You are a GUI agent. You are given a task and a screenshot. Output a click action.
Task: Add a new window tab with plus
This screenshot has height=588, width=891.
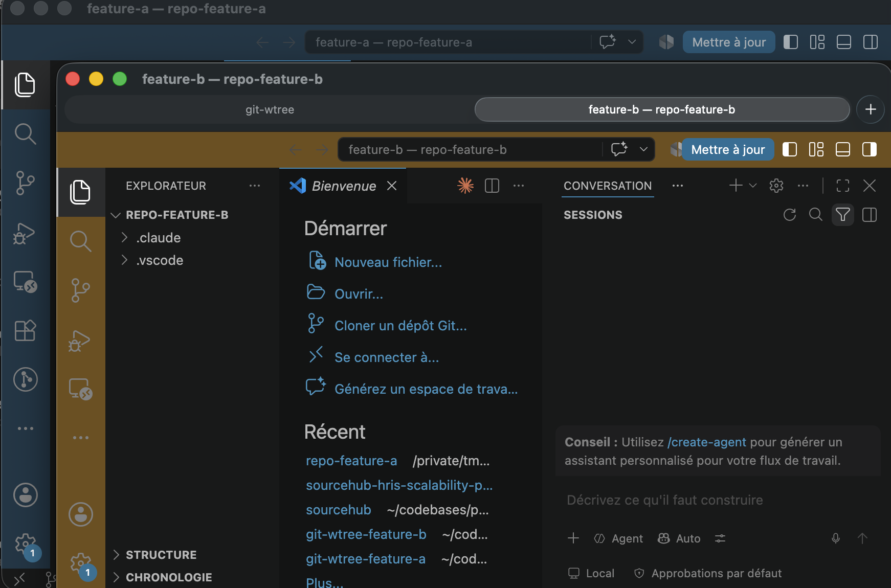871,109
